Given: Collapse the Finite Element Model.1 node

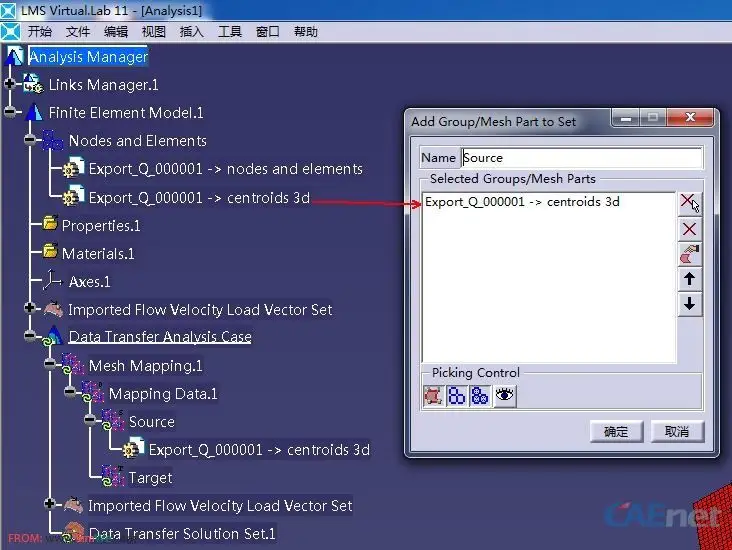Looking at the screenshot, I should pos(9,112).
